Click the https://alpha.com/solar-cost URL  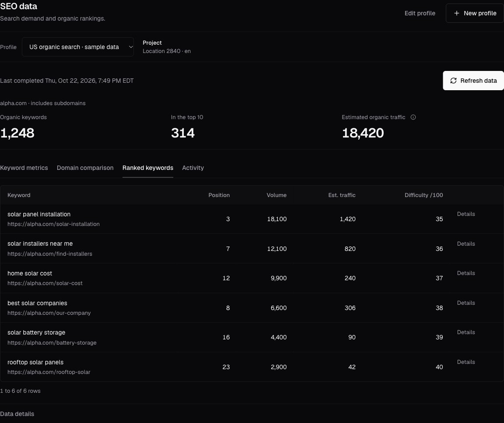pyautogui.click(x=45, y=283)
